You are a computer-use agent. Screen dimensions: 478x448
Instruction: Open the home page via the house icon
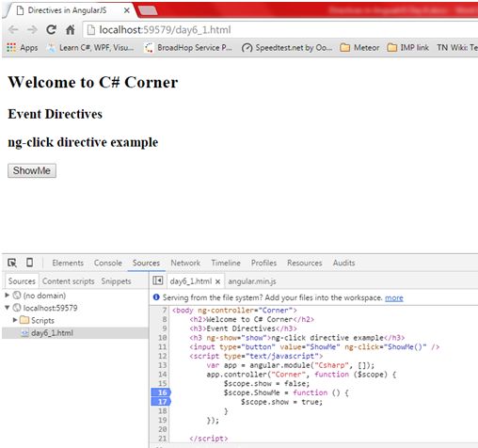coord(71,30)
